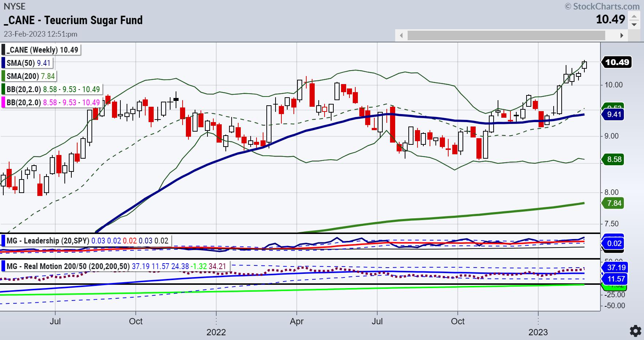Click the "10.00" price axis label
This screenshot has height=340, width=644.
(x=613, y=85)
